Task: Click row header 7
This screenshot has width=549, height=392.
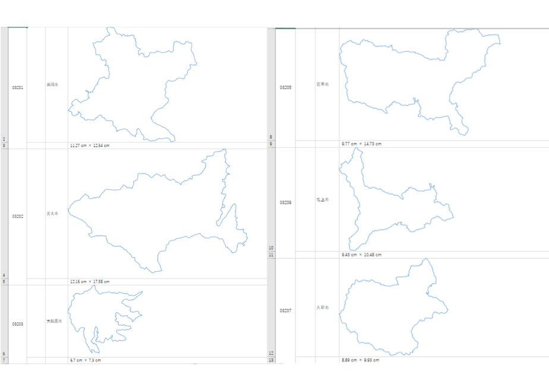Action: click(4, 361)
